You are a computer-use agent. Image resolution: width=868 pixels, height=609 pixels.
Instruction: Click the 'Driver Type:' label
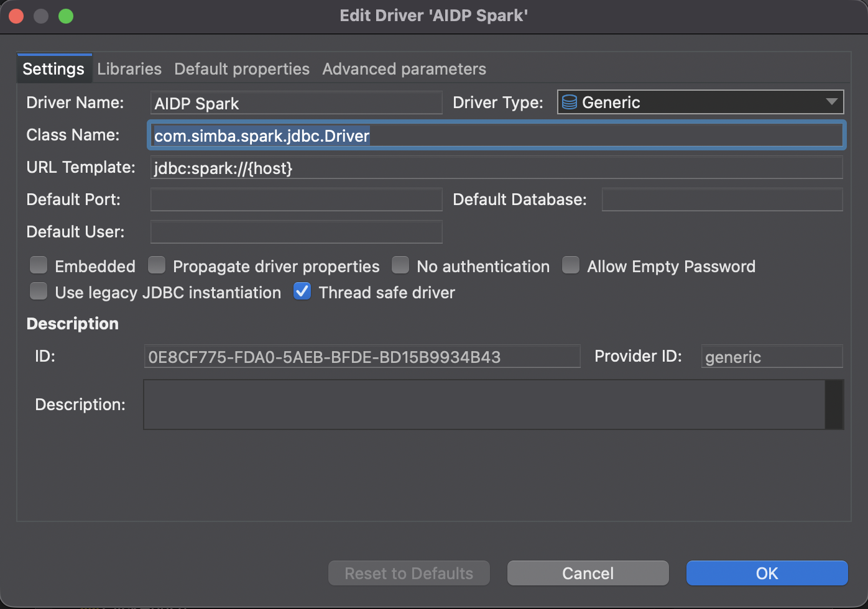coord(498,103)
